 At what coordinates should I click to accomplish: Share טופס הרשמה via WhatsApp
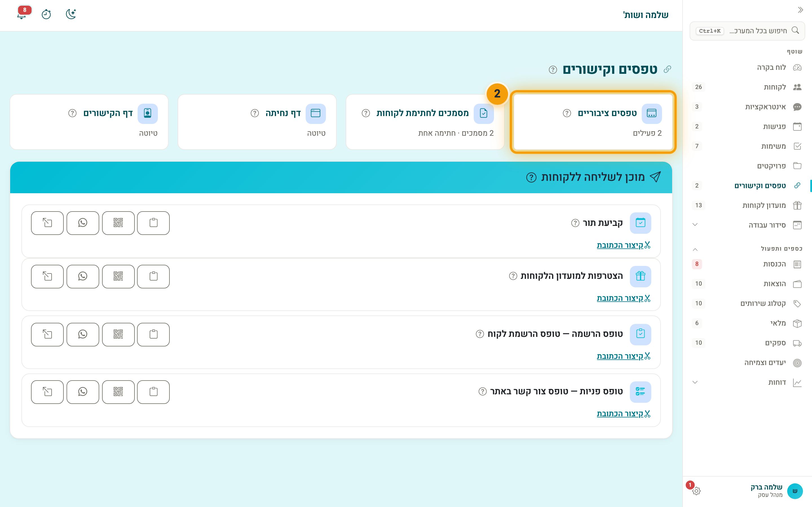[x=83, y=334]
